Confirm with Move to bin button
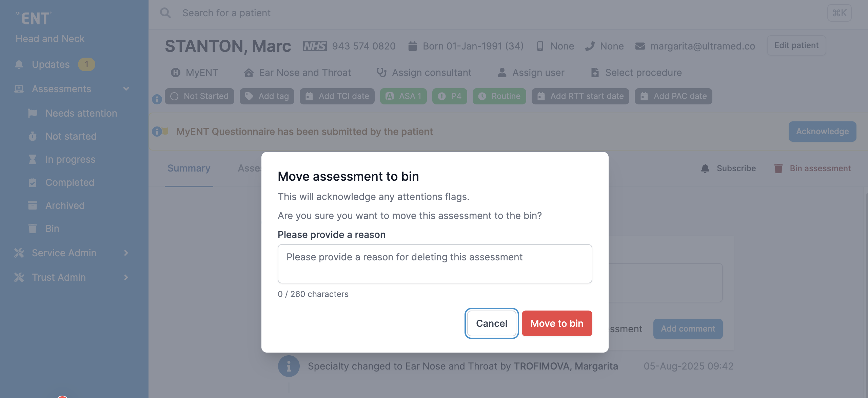Viewport: 868px width, 398px height. coord(557,323)
